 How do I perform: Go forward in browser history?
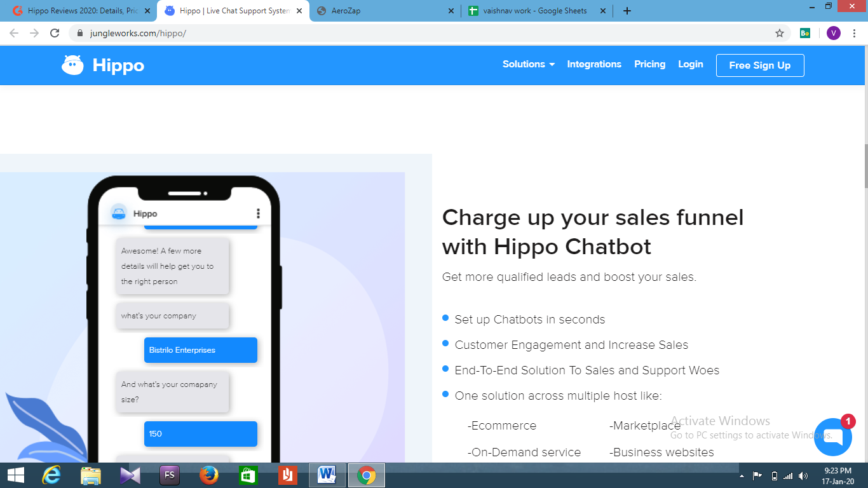34,33
